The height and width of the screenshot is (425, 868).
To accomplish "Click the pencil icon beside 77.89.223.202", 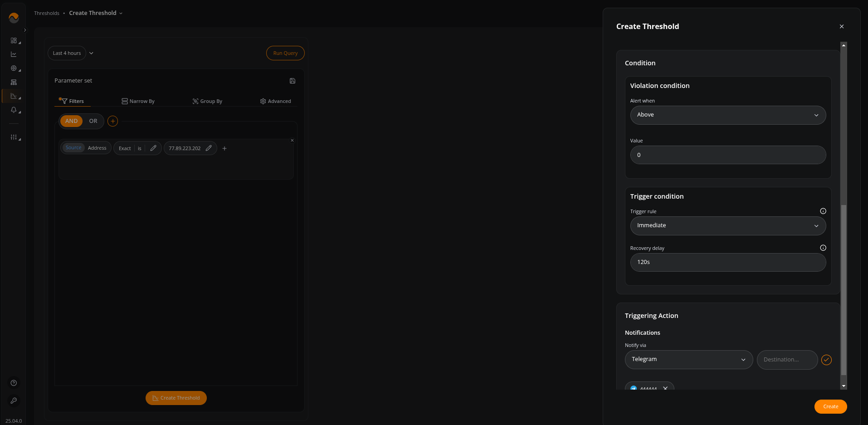I will [209, 148].
